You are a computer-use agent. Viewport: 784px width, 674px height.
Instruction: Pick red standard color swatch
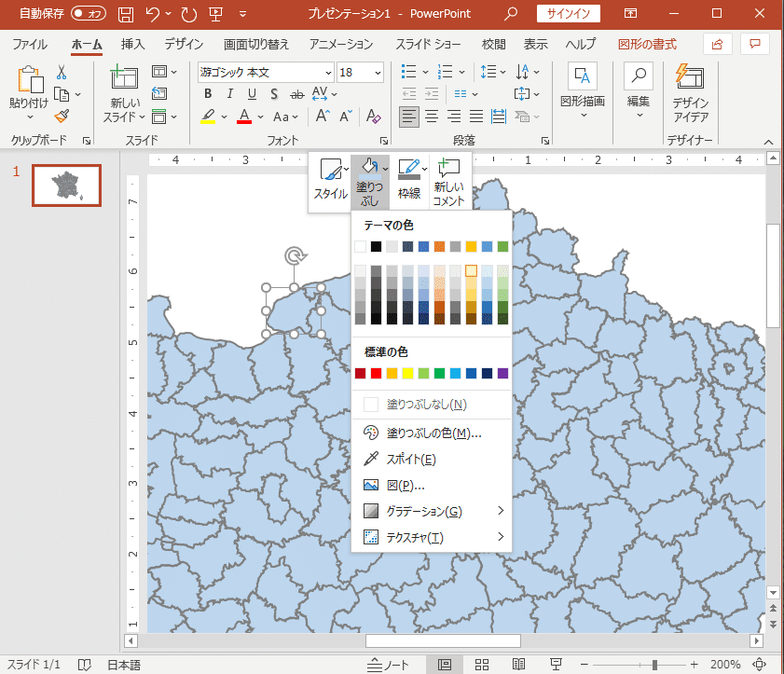click(376, 373)
